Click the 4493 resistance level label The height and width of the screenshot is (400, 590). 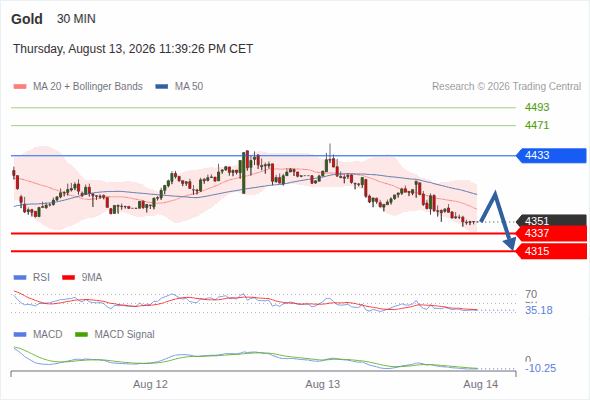(537, 108)
